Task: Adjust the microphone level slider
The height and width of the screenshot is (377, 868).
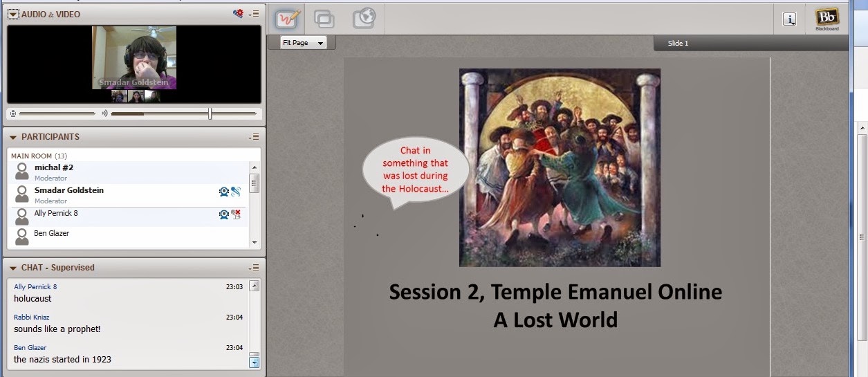Action: [x=57, y=113]
